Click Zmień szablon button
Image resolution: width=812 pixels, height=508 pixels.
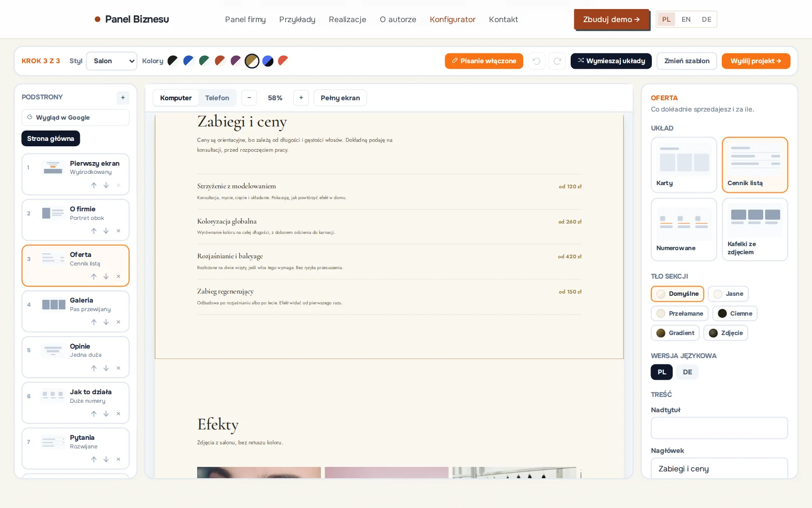(x=687, y=61)
